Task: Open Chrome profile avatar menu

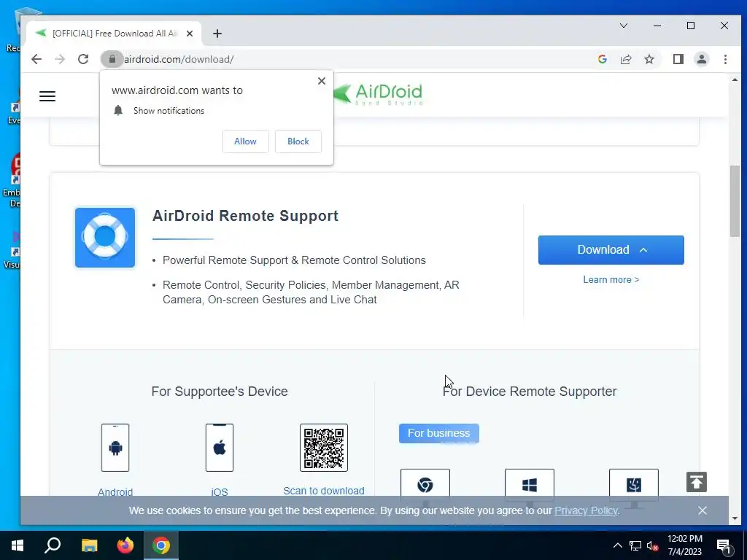Action: coord(702,59)
